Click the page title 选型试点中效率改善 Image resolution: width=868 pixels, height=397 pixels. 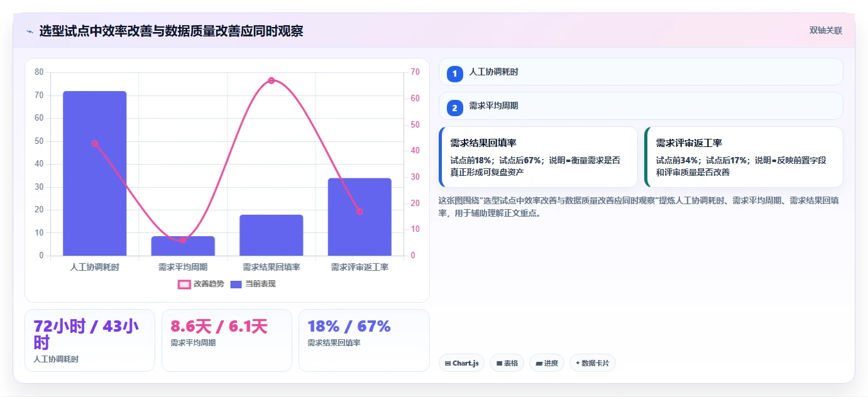[171, 31]
